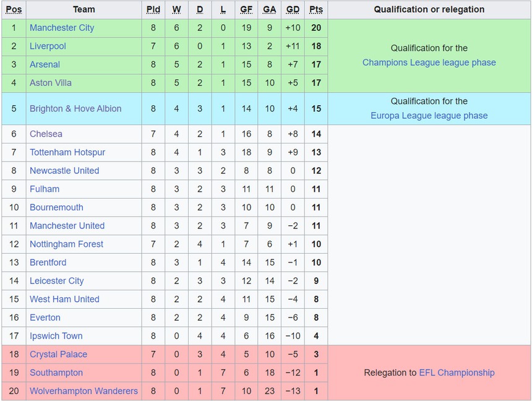
Task: Open the EFL Championship link
Action: (x=457, y=373)
